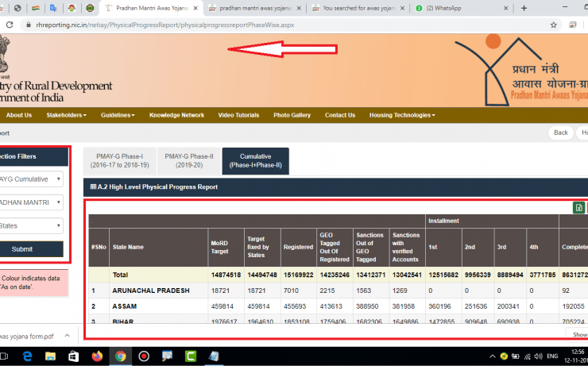Close the 'pradhan mantri awas yojana' search tab

point(299,8)
